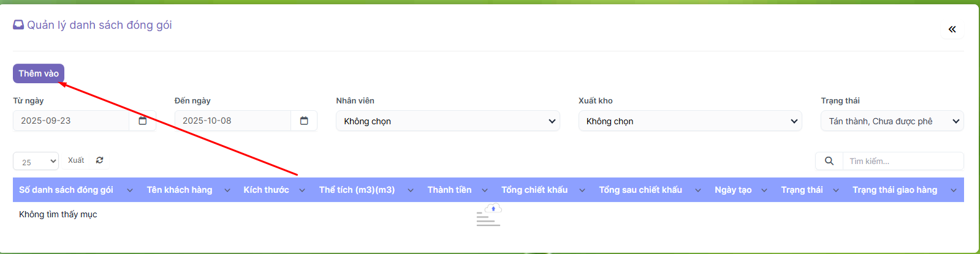Sort by Số danh sách đóng gói column
This screenshot has width=980, height=254.
click(66, 190)
